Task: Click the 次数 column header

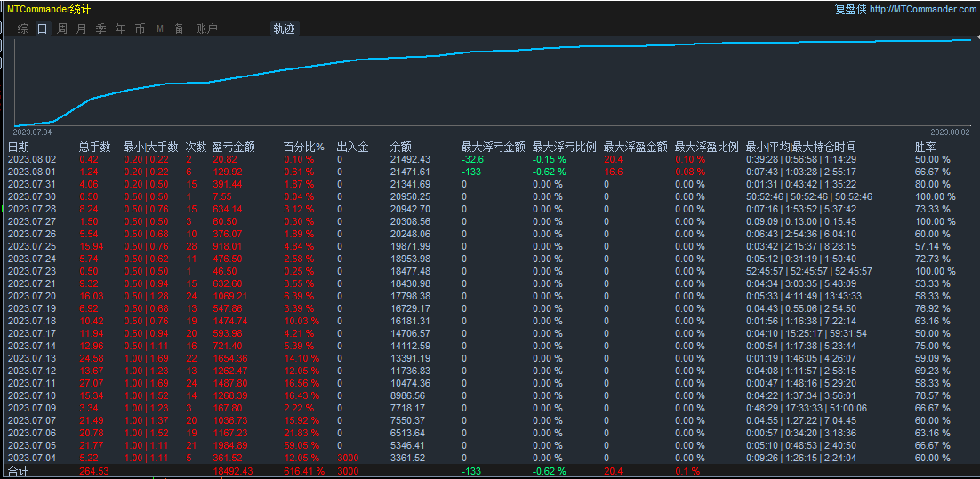Action: 196,148
